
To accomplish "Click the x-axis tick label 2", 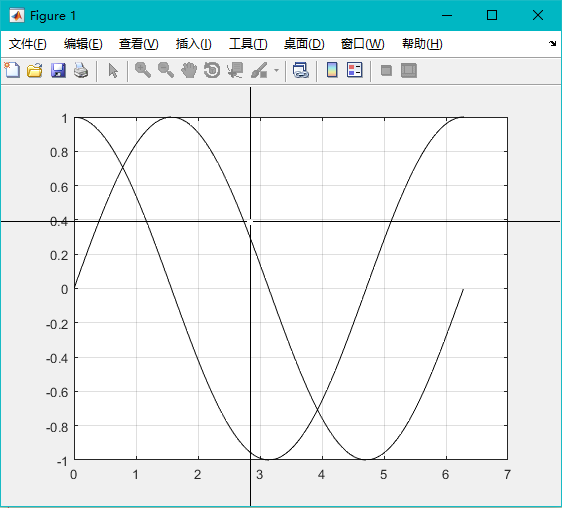I will [197, 475].
